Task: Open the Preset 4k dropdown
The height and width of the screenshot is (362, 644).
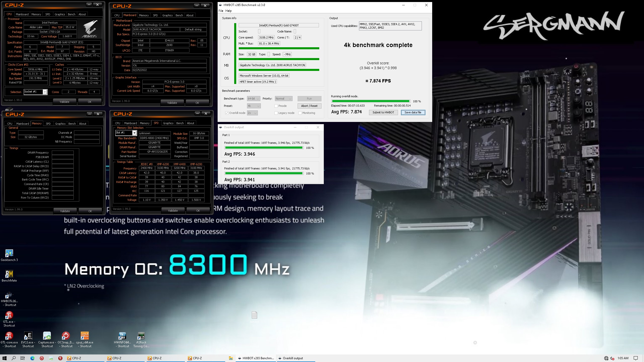Action: (254, 106)
